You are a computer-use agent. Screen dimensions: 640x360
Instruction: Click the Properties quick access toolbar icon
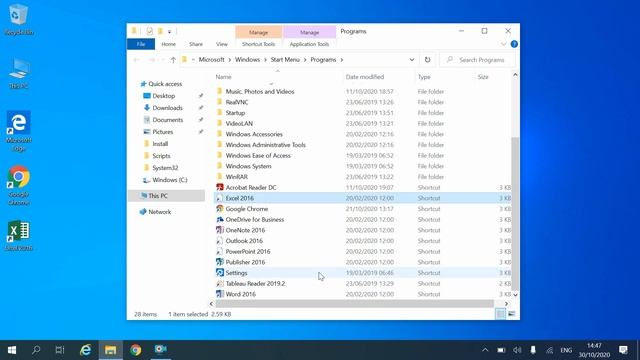click(x=149, y=31)
